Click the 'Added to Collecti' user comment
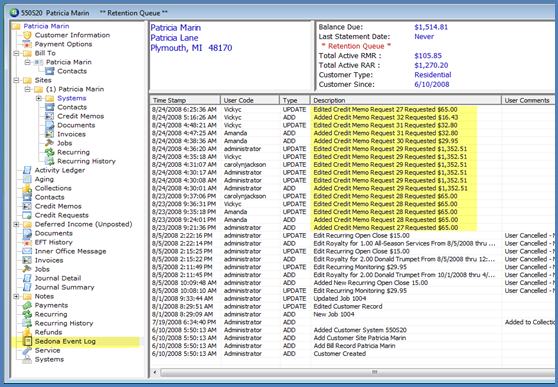The height and width of the screenshot is (387, 558). (530, 322)
